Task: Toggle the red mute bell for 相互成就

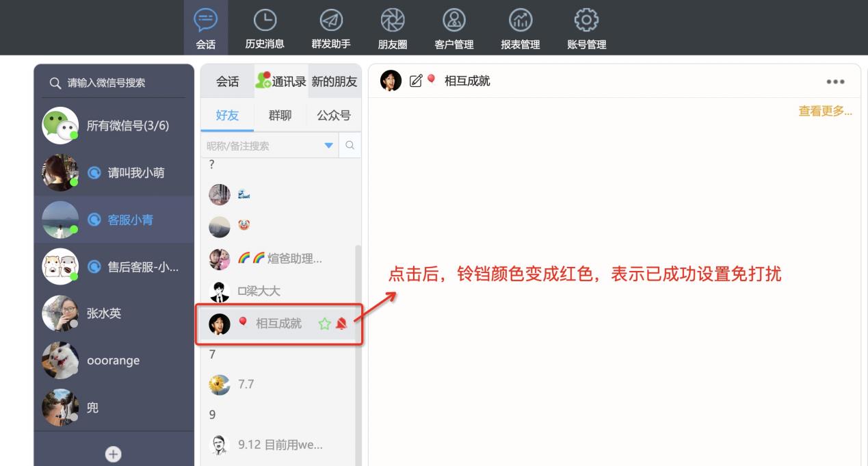Action: (341, 324)
